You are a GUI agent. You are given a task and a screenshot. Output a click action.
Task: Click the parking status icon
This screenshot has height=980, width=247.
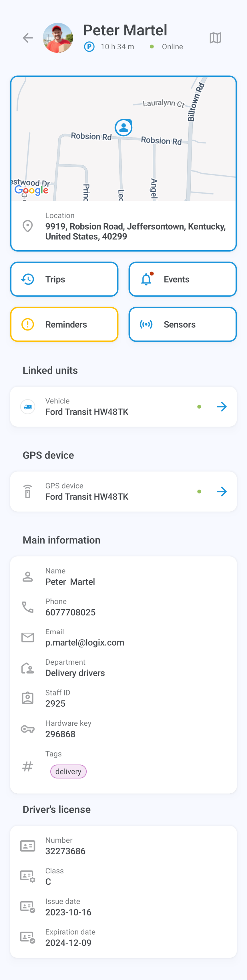89,47
